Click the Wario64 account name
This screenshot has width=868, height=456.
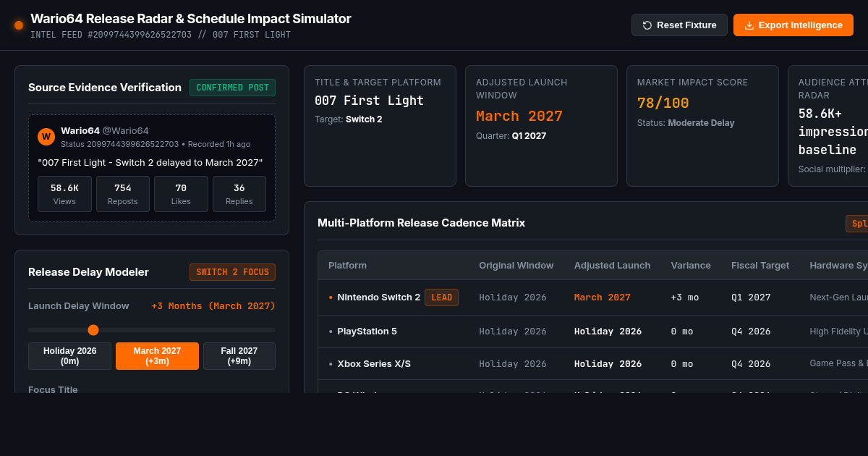pyautogui.click(x=80, y=130)
